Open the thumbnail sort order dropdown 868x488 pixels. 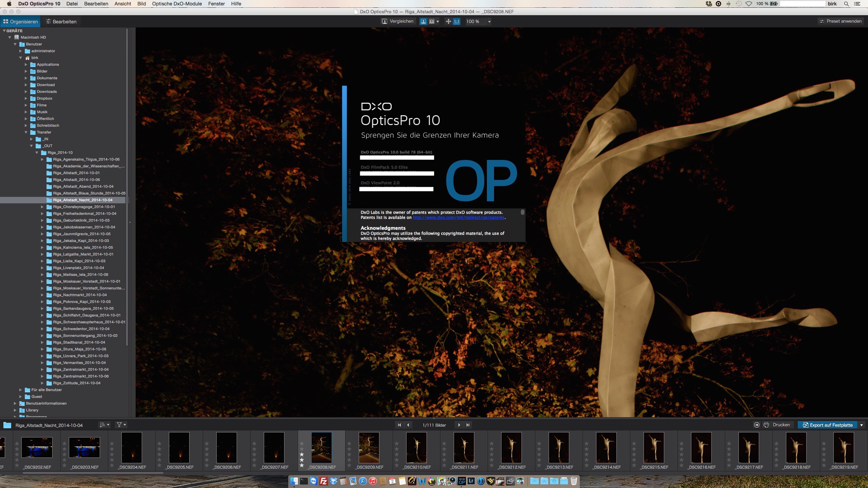104,425
